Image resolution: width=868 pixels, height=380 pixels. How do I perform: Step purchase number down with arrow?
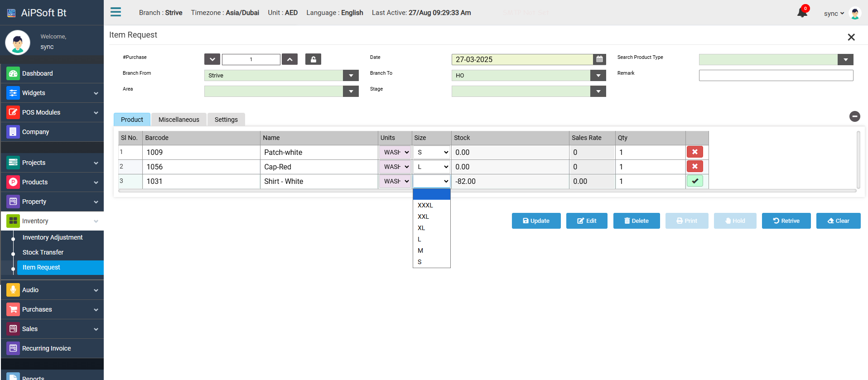(212, 59)
